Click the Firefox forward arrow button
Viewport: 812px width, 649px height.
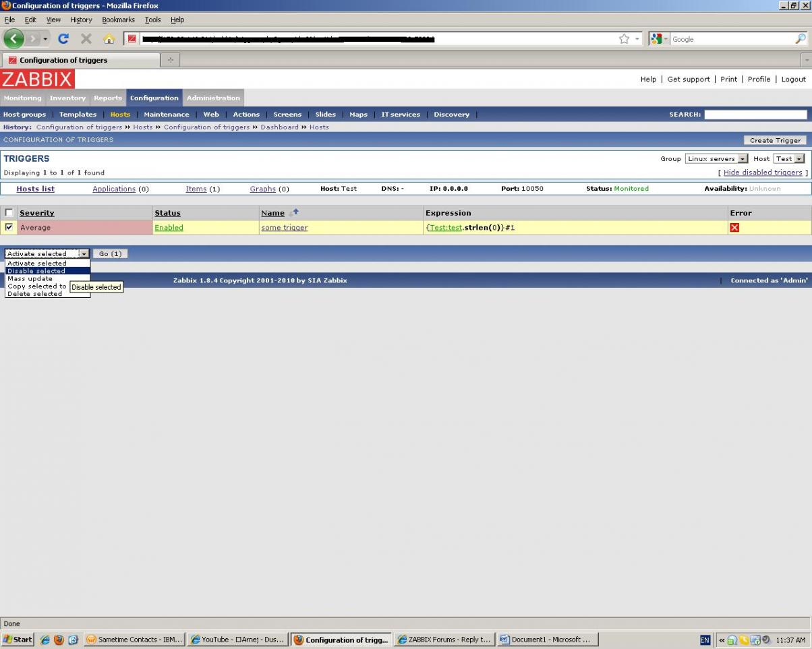click(x=32, y=38)
